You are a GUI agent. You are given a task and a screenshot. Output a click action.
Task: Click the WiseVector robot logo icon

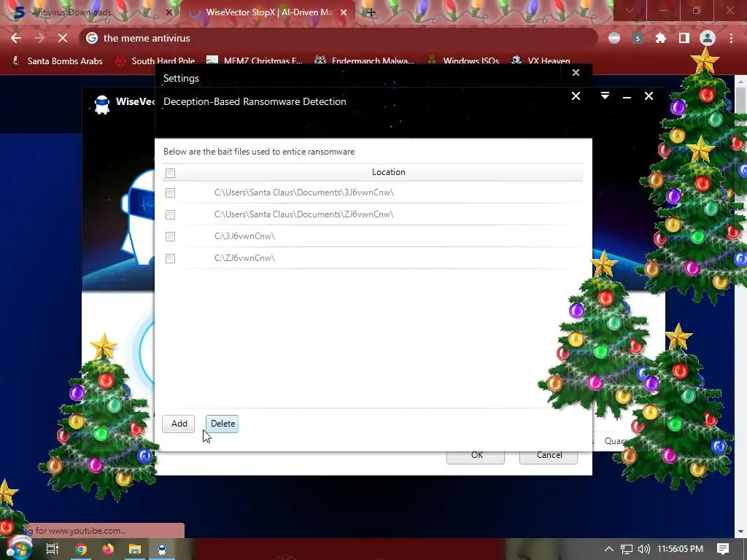coord(102,104)
